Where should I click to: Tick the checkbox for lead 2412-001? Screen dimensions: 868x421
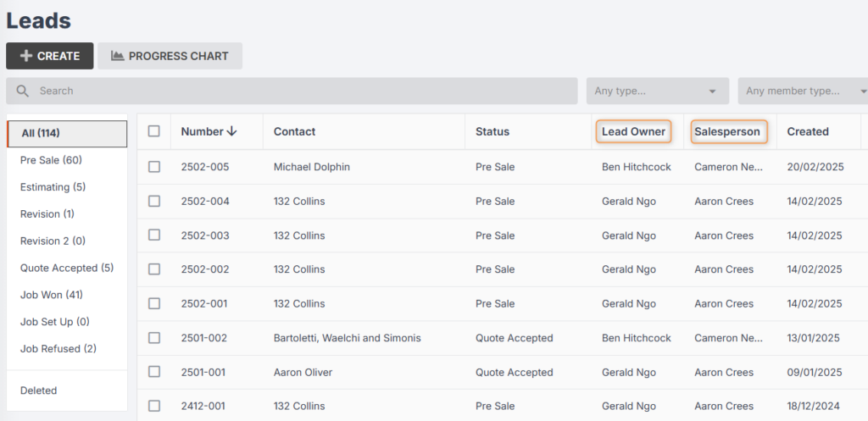(x=153, y=406)
